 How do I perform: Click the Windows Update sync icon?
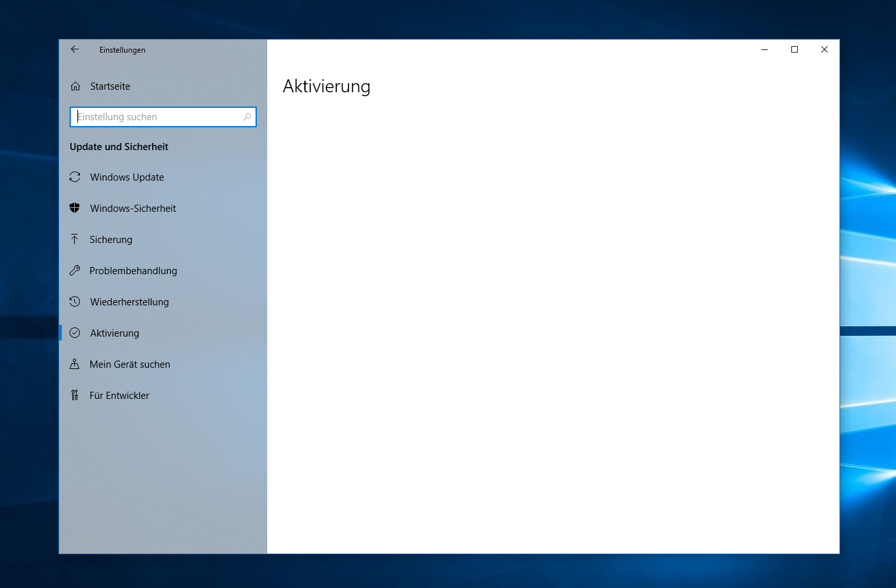(75, 177)
